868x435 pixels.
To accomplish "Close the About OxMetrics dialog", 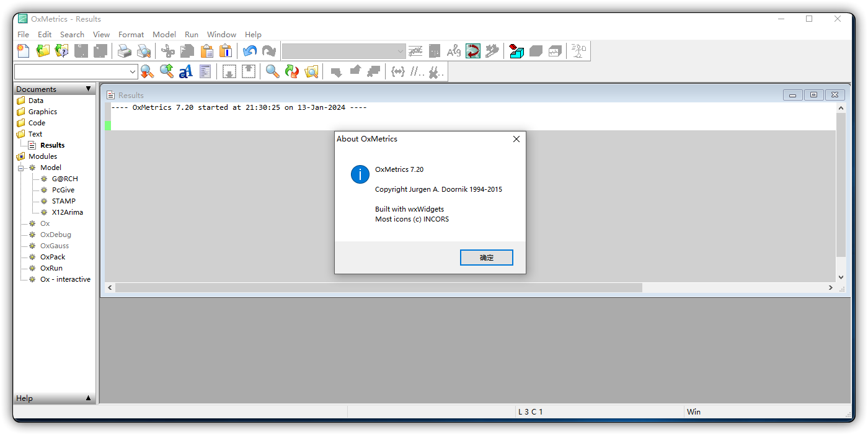I will click(516, 139).
